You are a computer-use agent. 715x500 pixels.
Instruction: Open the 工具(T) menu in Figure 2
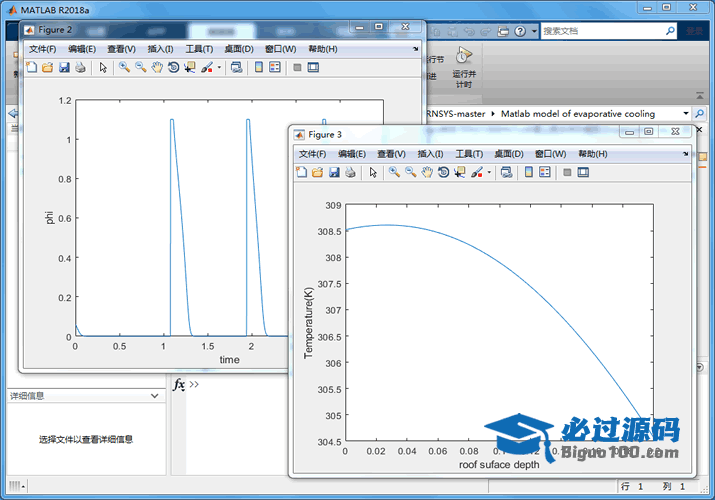coord(200,49)
